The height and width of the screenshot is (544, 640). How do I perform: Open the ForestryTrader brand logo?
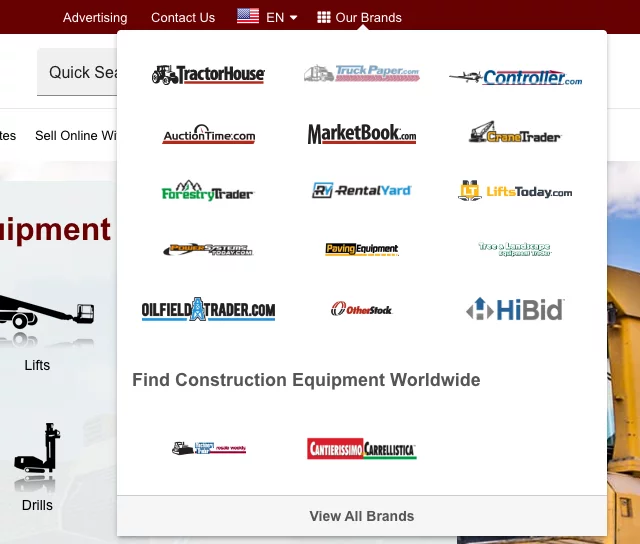(207, 191)
